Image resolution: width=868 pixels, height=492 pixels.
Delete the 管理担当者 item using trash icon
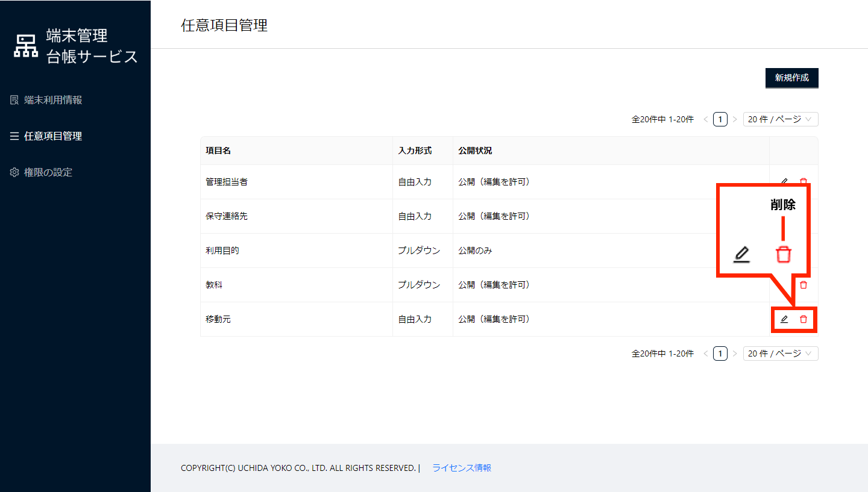(x=804, y=181)
